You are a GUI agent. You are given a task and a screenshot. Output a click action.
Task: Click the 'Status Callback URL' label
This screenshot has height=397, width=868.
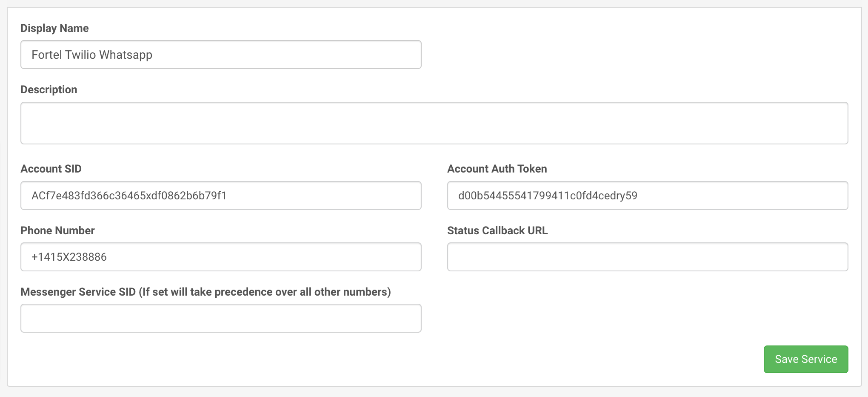click(497, 230)
